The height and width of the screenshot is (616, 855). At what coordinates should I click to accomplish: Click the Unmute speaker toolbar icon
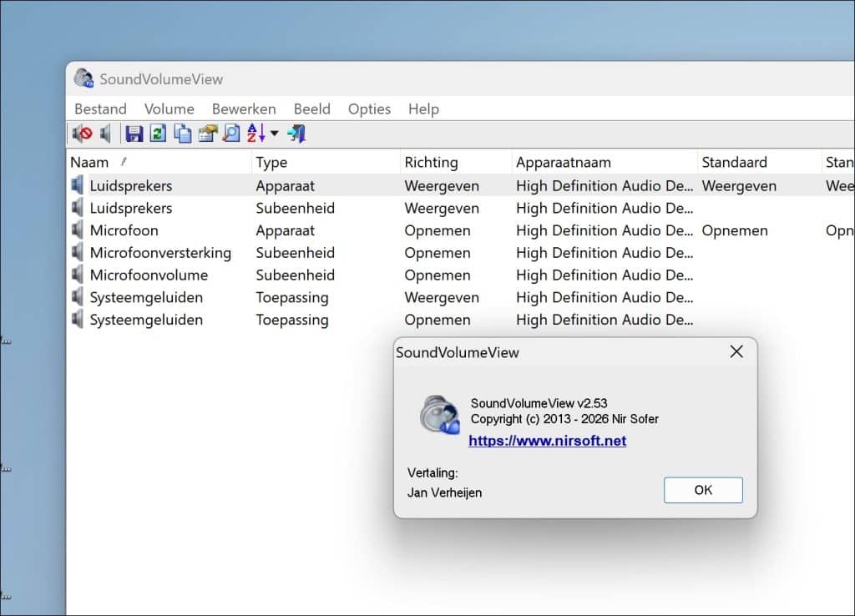106,134
